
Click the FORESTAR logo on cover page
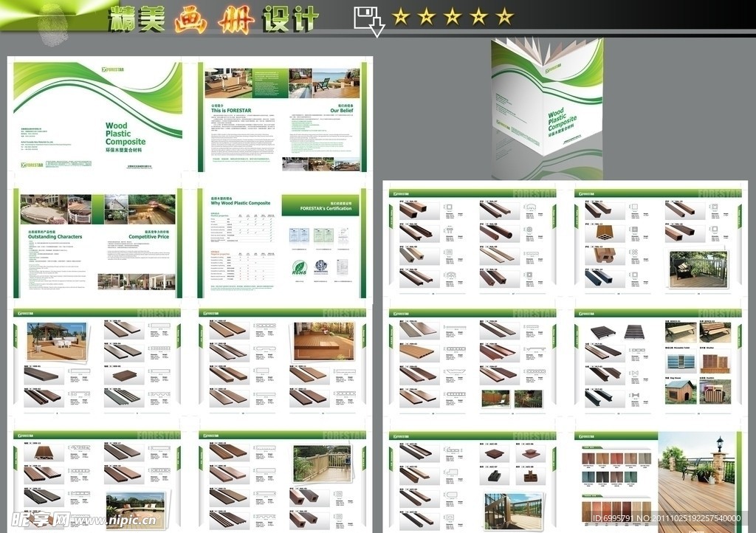coord(112,70)
